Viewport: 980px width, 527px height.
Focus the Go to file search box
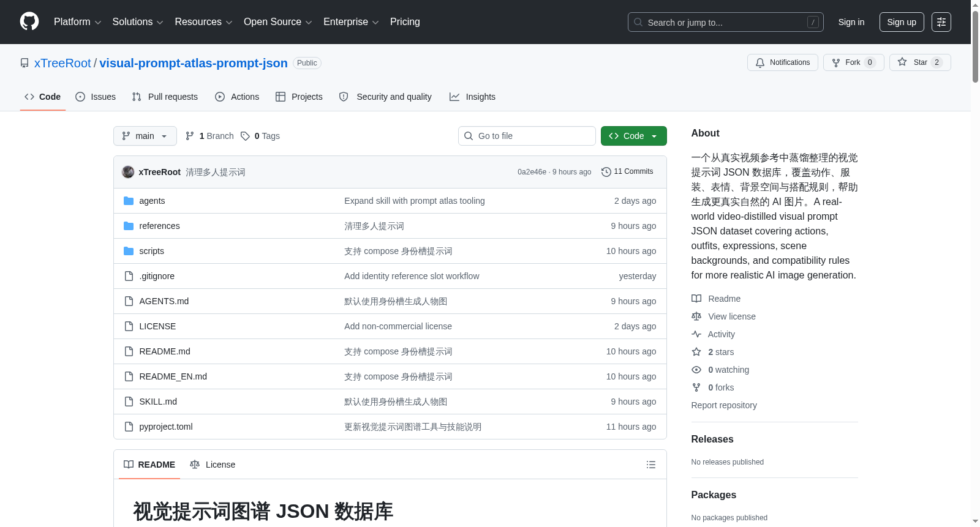[x=527, y=136]
